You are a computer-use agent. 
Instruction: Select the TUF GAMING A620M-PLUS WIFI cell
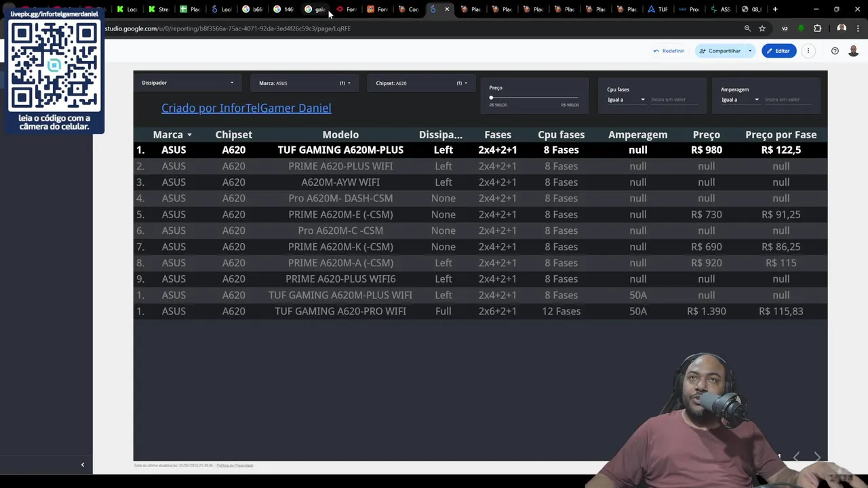pos(340,295)
